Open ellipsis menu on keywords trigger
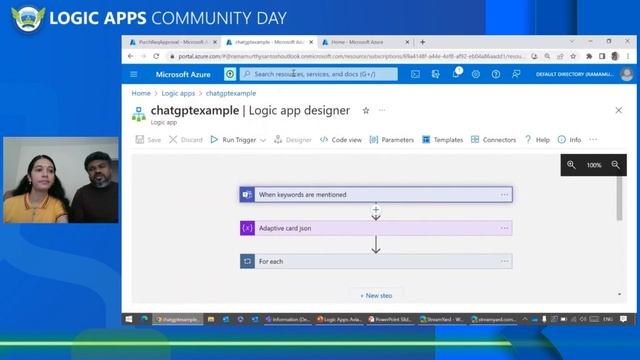Screen dimensions: 640x360 504,195
